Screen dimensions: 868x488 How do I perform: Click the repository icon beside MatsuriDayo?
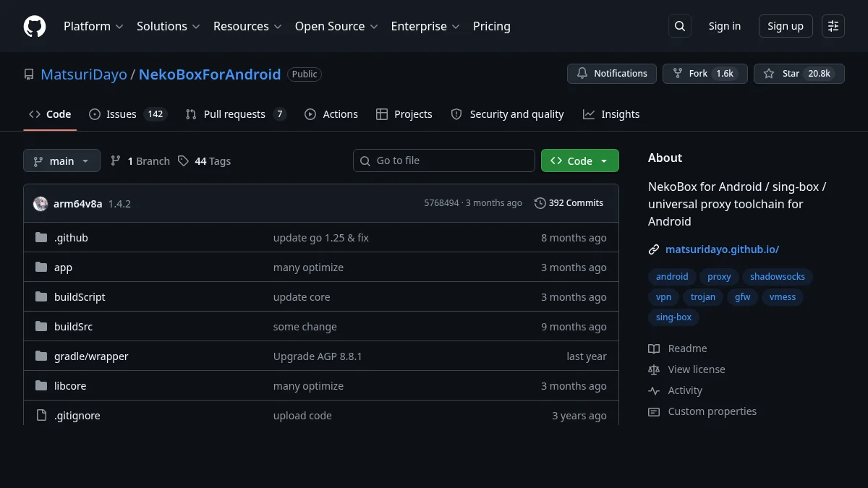tap(29, 74)
